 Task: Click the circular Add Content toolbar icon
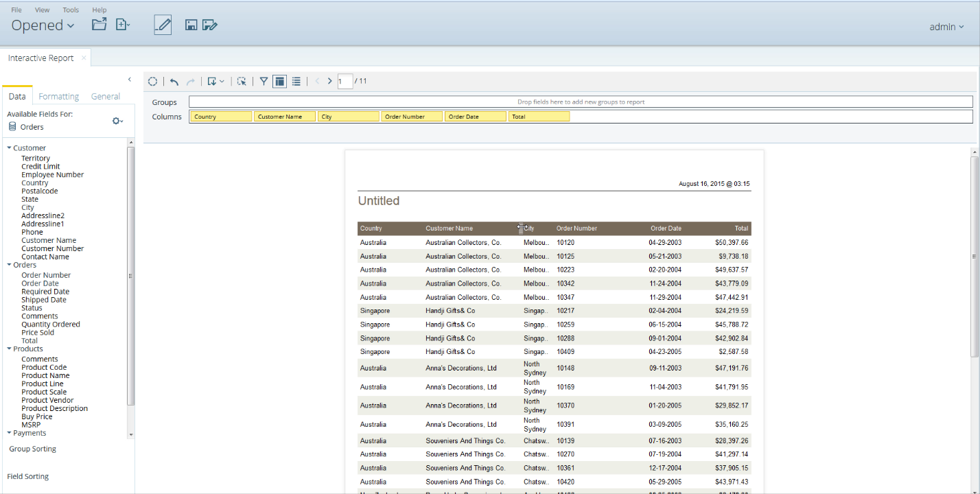pyautogui.click(x=153, y=82)
